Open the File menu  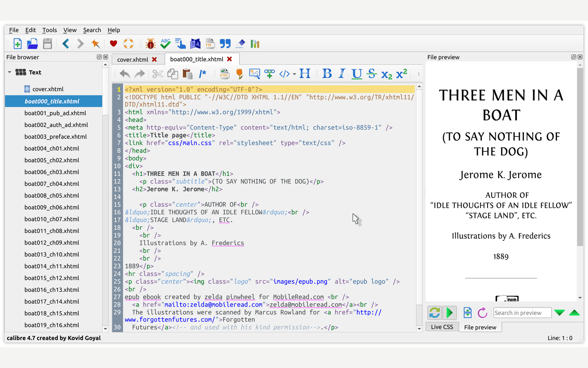click(14, 30)
